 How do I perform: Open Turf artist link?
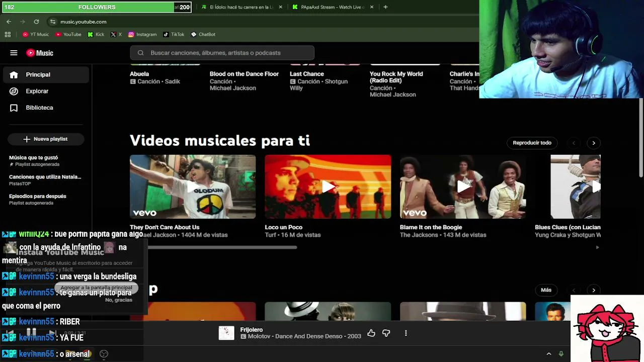click(271, 235)
